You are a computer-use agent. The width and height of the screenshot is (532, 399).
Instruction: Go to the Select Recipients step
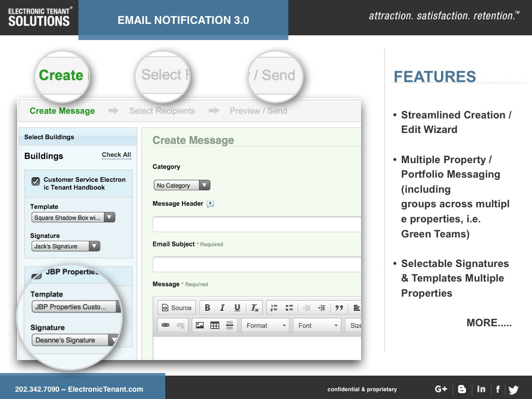(162, 111)
